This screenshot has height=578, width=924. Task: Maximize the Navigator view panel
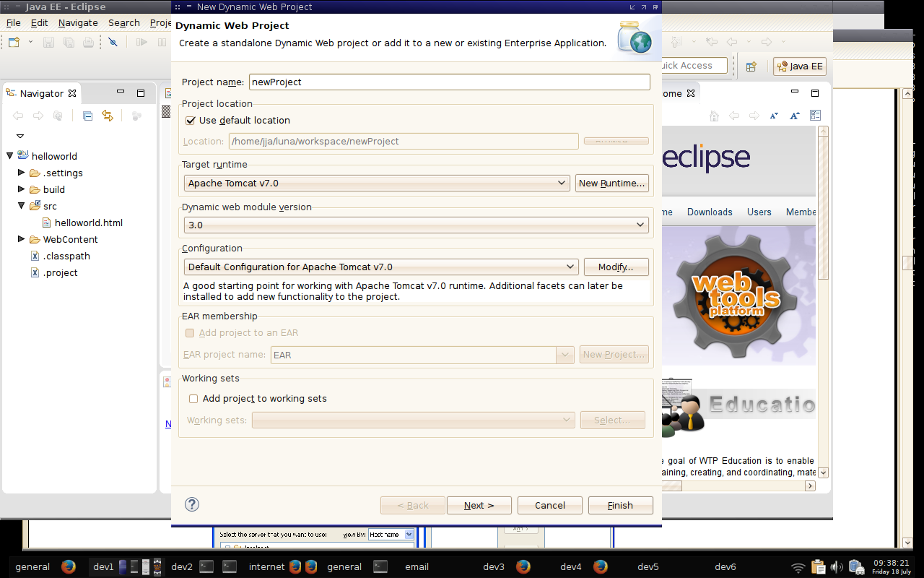point(141,92)
